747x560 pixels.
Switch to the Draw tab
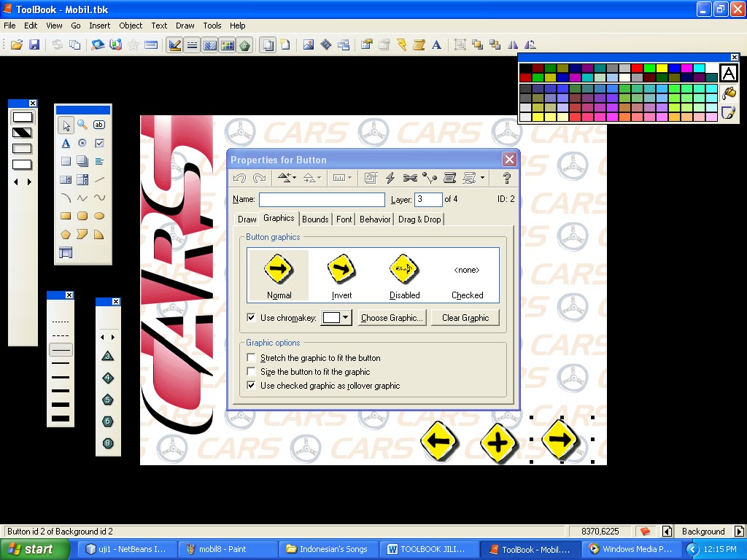click(x=247, y=219)
